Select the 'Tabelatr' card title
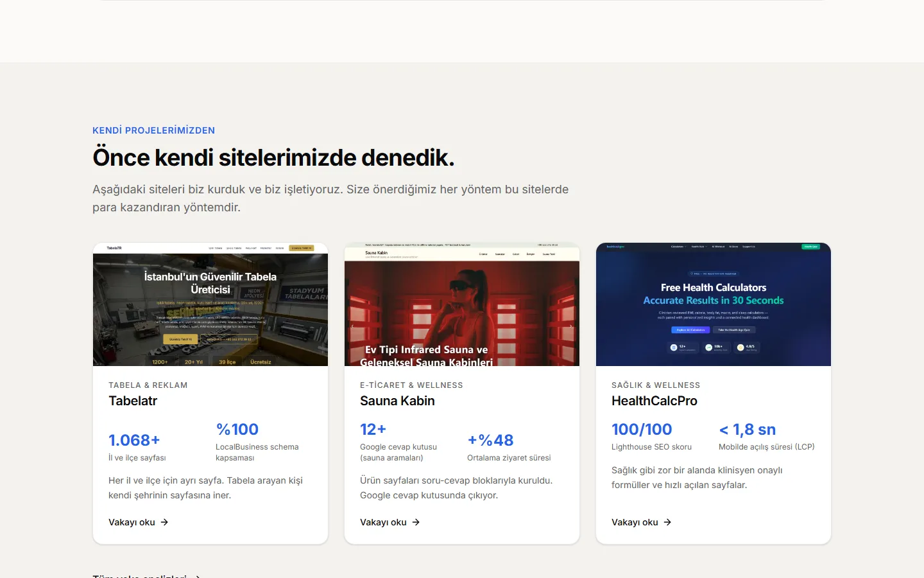Image resolution: width=924 pixels, height=578 pixels. [133, 401]
